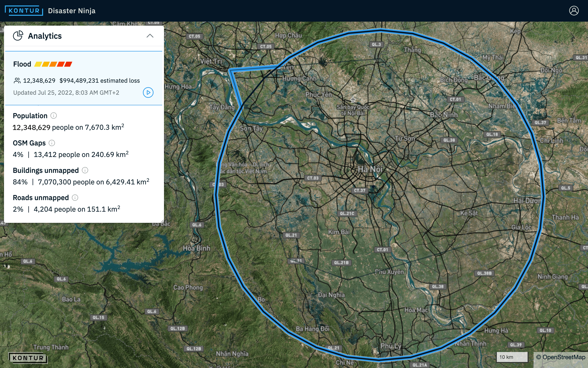The width and height of the screenshot is (588, 368).
Task: Click the QL.5 road shield on map
Action: 565,188
